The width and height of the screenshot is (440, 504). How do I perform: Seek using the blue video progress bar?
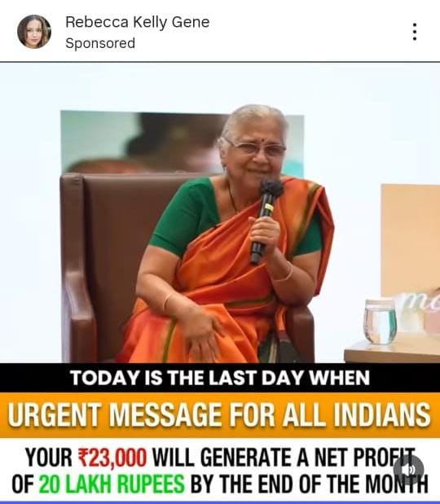[x=220, y=502]
